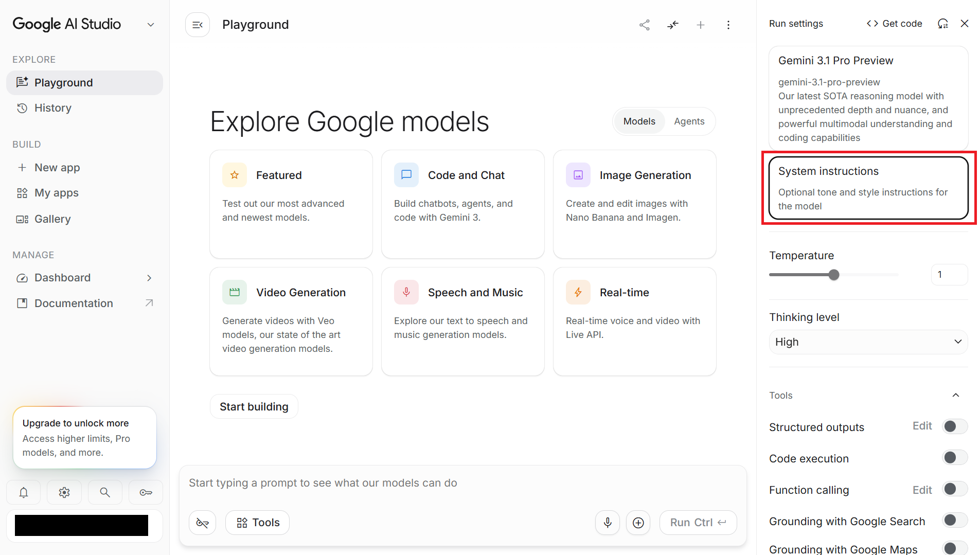Click the star icon on the Featured card
980x555 pixels.
(235, 175)
